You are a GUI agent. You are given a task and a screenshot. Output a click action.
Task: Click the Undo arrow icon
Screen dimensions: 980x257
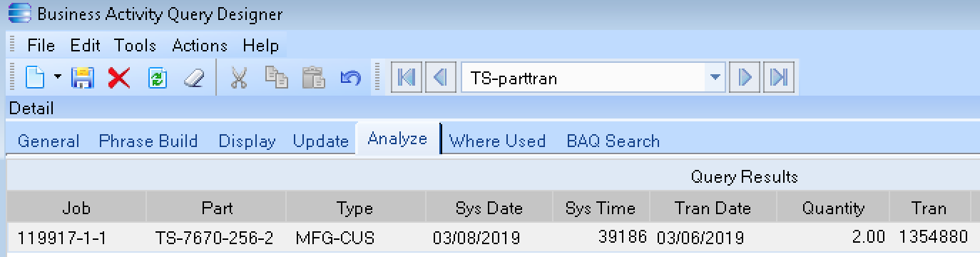pyautogui.click(x=350, y=78)
